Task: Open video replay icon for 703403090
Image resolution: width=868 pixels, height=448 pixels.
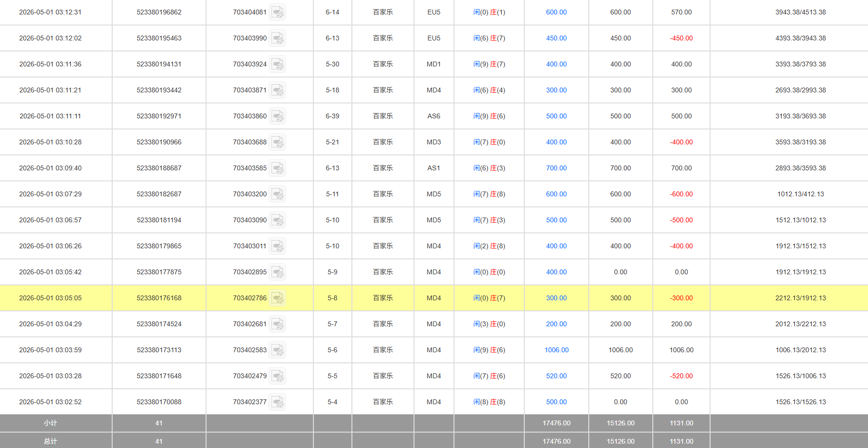Action: click(x=277, y=220)
